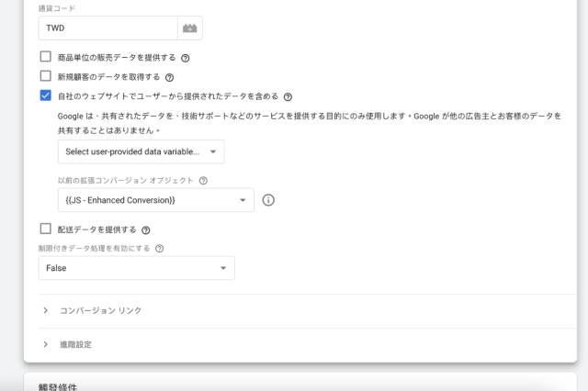Image resolution: width=588 pixels, height=391 pixels.
Task: Expand the 進階設定 section
Action: pos(308,344)
